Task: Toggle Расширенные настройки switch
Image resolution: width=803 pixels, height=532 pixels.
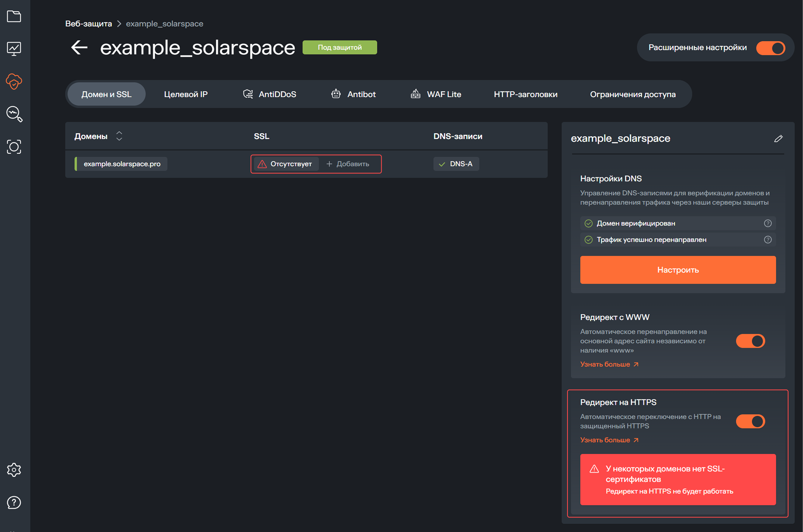Action: (770, 48)
